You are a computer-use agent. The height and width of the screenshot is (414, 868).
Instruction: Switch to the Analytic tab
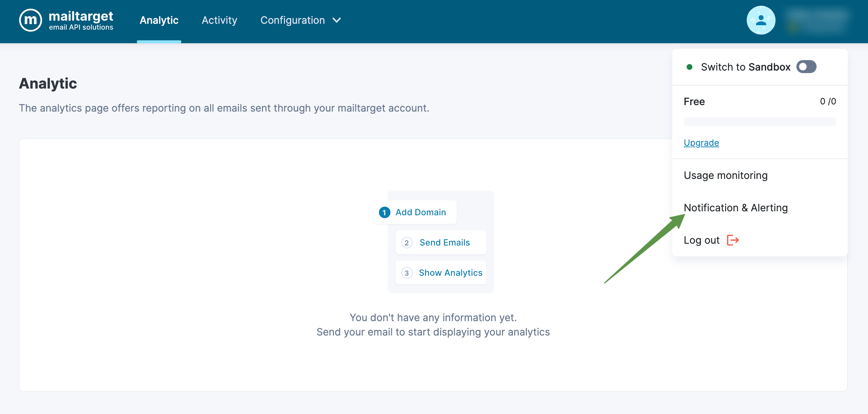[159, 20]
